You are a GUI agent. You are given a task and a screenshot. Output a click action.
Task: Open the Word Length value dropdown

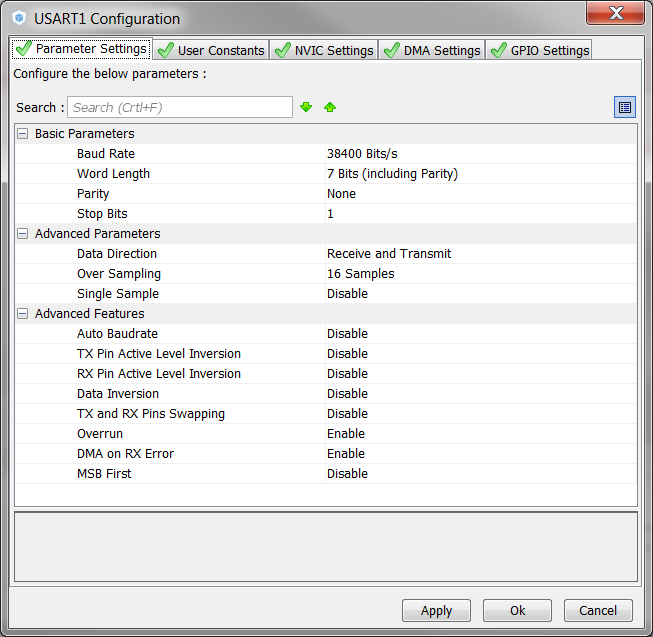(392, 174)
